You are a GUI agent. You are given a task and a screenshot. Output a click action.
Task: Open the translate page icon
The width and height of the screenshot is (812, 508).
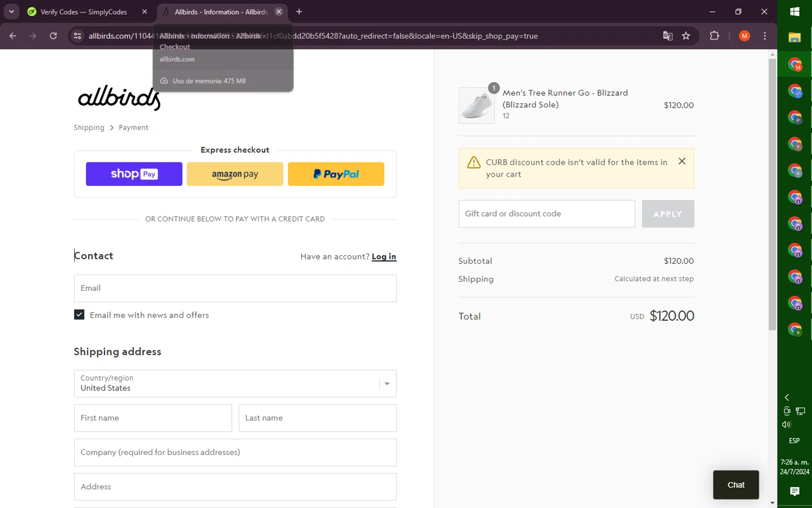[x=667, y=36]
